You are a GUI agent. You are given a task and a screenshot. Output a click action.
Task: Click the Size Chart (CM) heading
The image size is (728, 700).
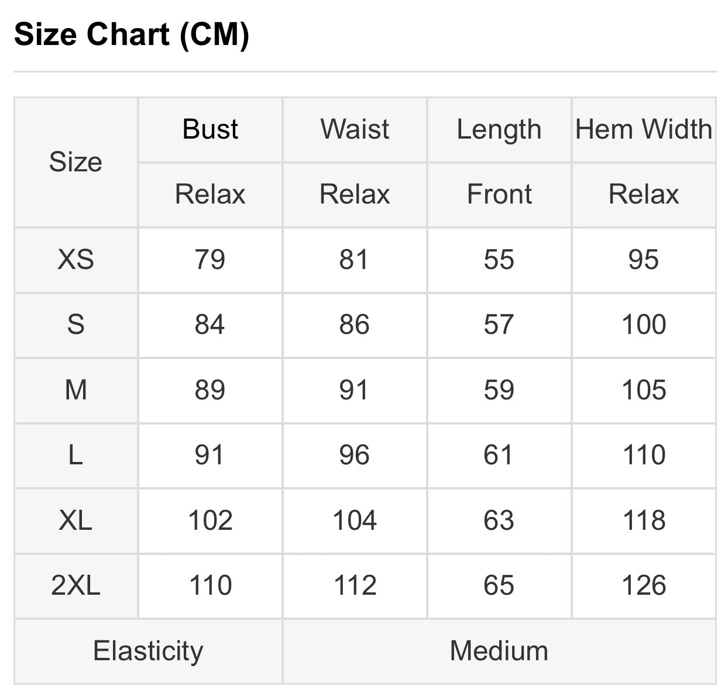pos(132,35)
